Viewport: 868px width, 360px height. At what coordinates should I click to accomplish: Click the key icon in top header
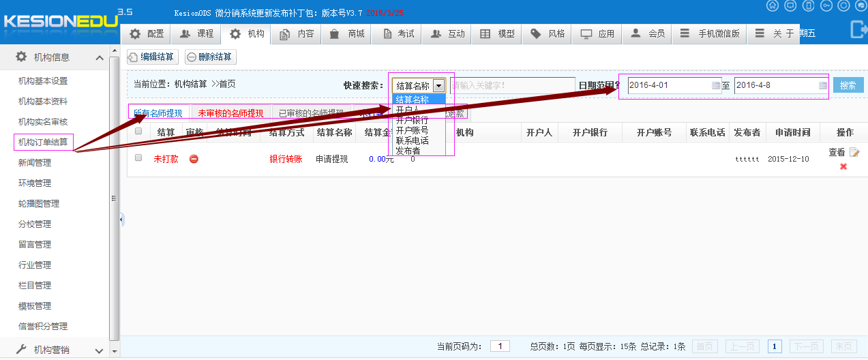pos(826,5)
